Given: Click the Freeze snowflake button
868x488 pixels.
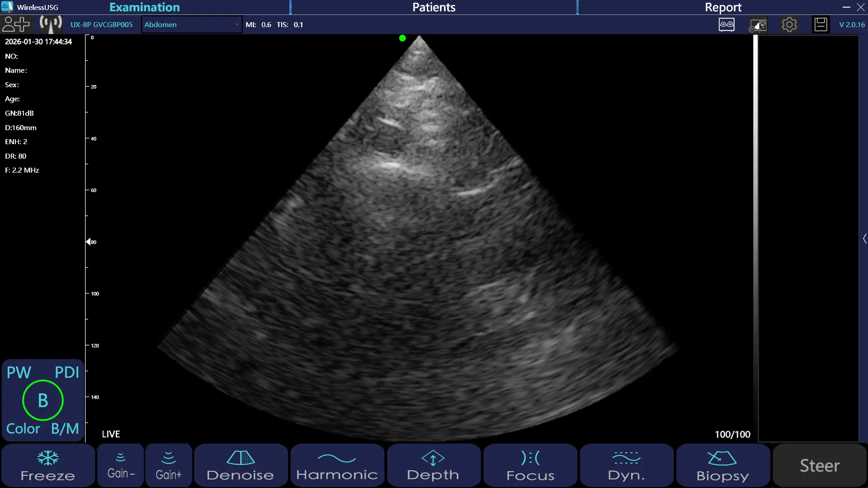Looking at the screenshot, I should pos(48,465).
